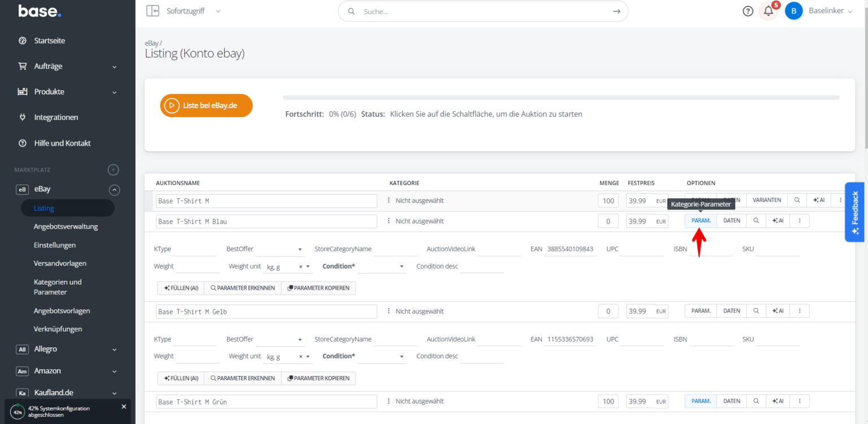Expand the Sofortzugriff dropdown
868x424 pixels.
218,11
